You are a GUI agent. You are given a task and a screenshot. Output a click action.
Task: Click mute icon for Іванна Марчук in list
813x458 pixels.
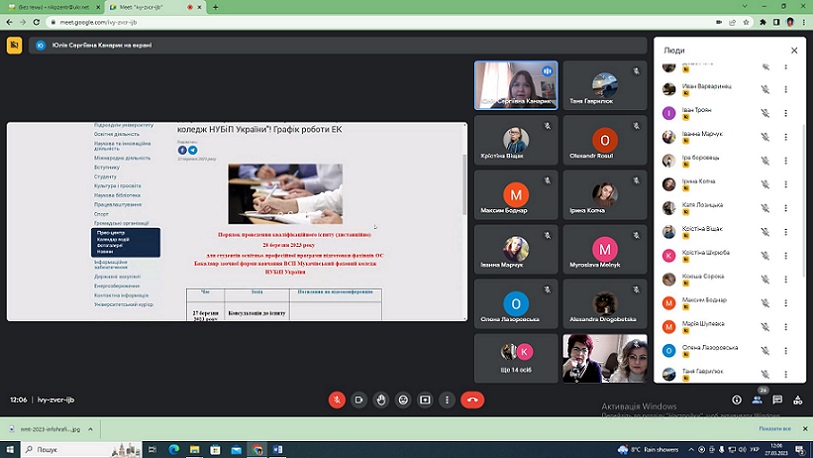point(765,137)
